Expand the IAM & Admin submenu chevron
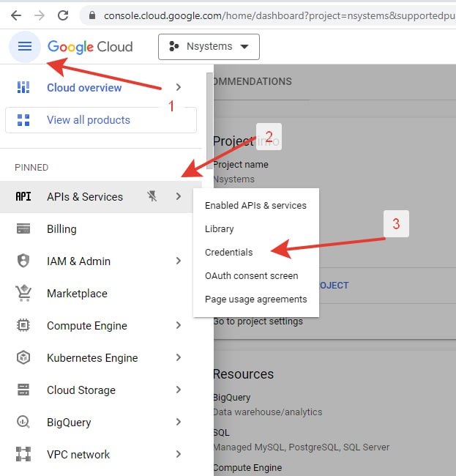This screenshot has height=476, width=456. tap(179, 261)
